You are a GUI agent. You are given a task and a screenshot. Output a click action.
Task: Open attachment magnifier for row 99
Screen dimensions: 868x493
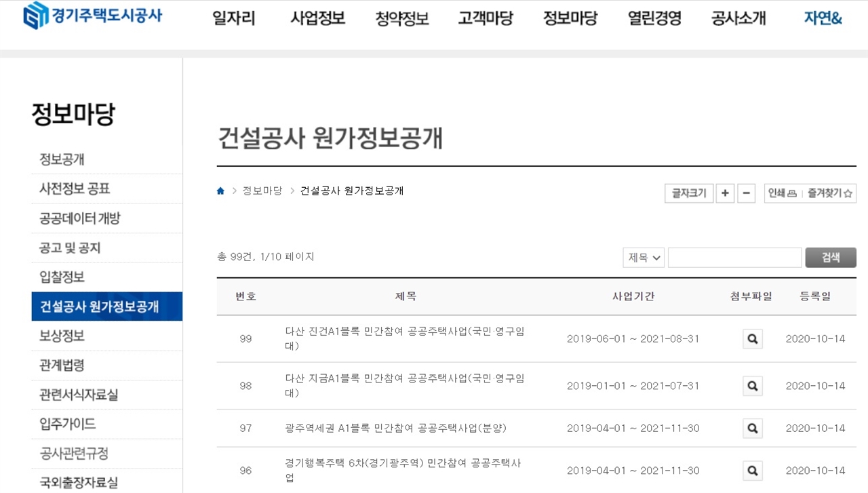point(752,338)
